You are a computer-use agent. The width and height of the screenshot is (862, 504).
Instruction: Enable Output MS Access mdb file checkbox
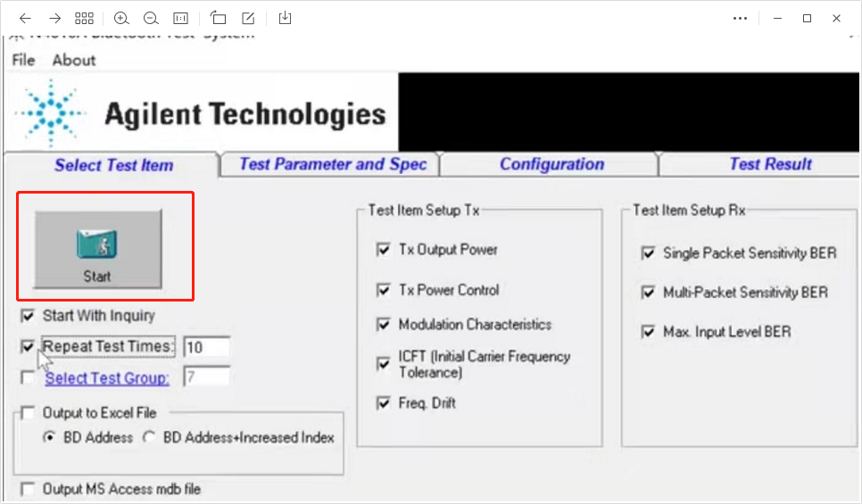27,489
